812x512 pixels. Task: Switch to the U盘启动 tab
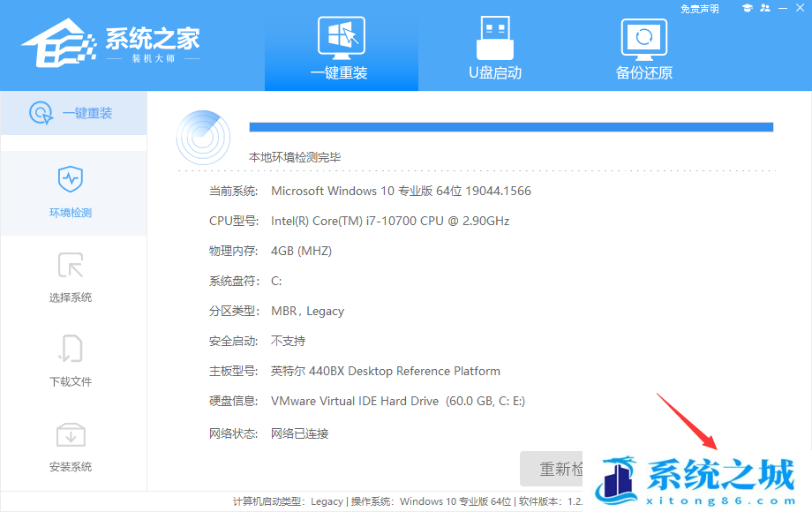(495, 48)
